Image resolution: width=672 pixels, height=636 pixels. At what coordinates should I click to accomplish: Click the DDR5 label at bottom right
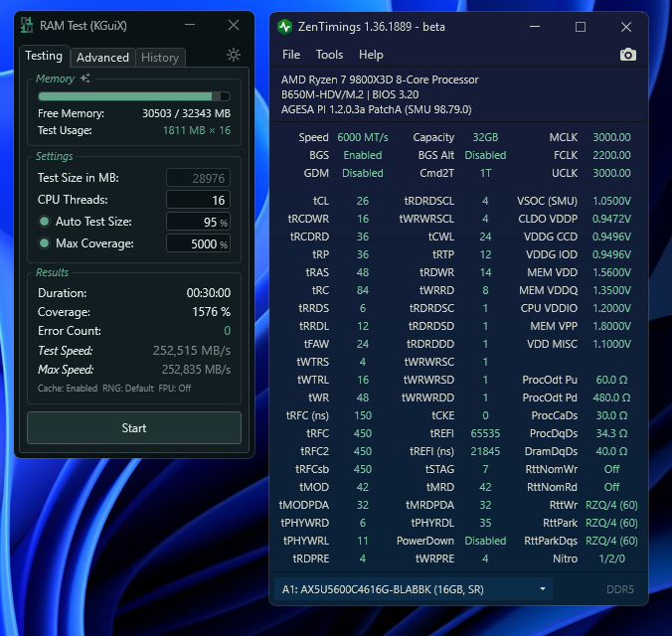(619, 589)
